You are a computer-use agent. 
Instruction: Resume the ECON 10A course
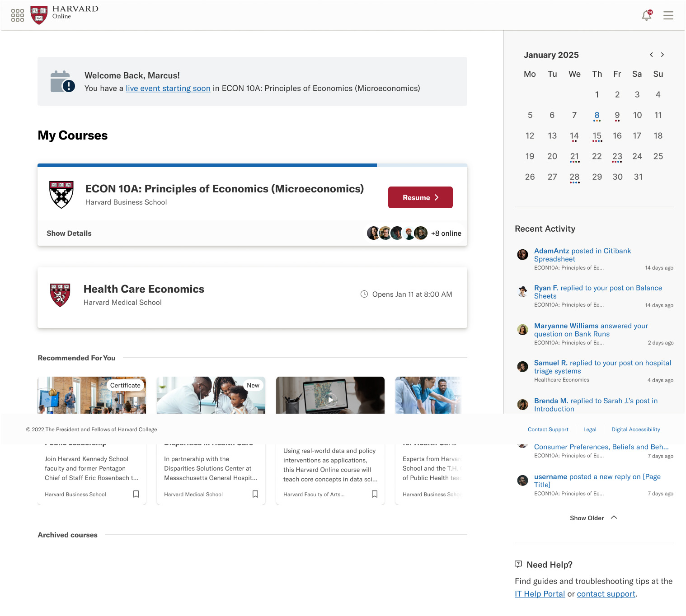(420, 197)
